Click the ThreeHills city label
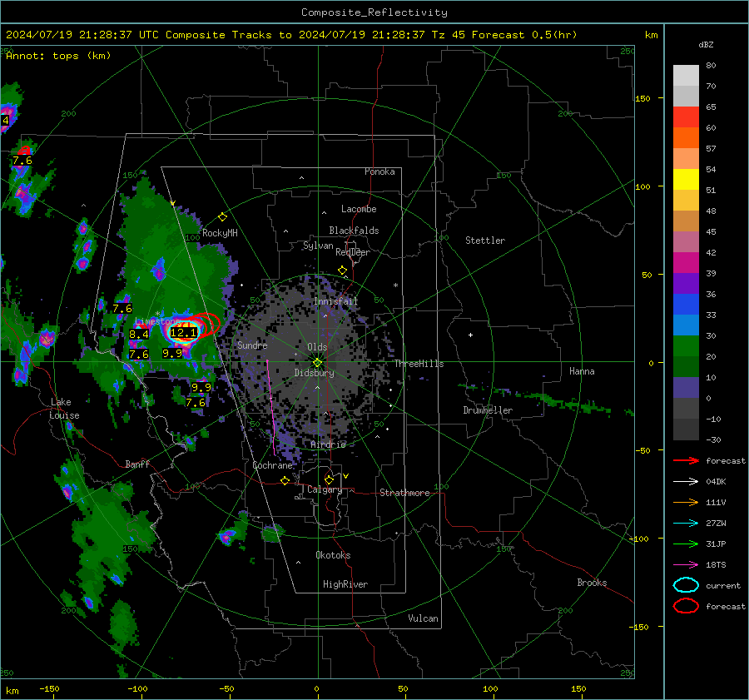749x700 pixels. (419, 364)
